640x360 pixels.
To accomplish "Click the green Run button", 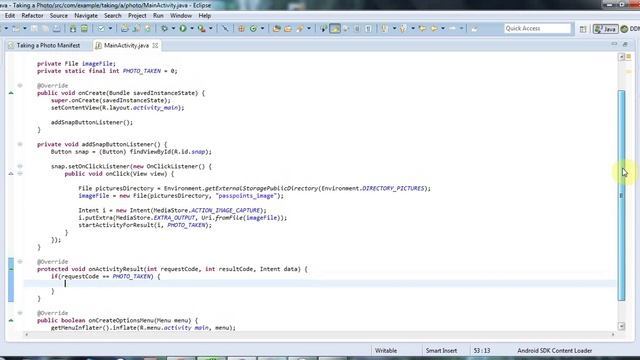I will (x=183, y=29).
